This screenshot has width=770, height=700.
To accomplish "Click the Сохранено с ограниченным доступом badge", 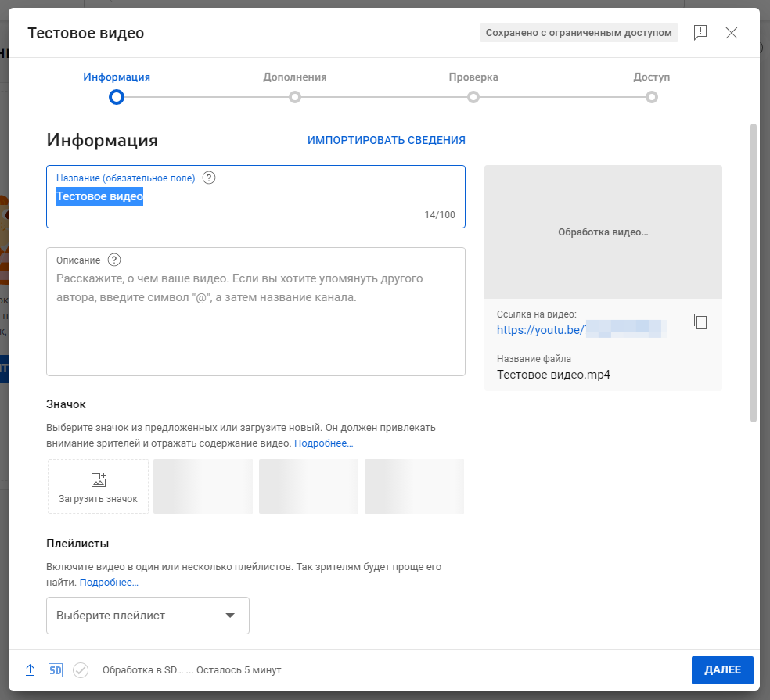I will pos(578,33).
